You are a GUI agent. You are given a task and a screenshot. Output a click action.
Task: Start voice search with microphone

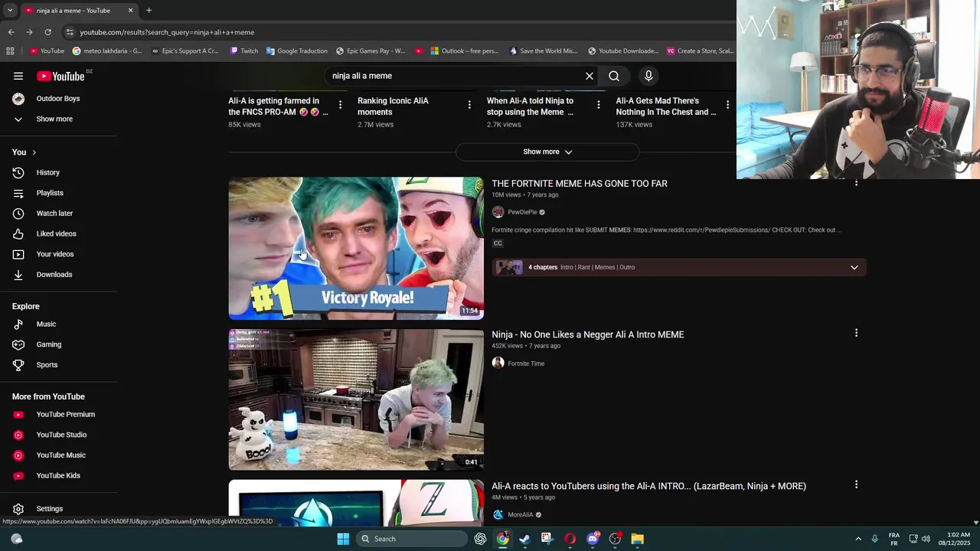[648, 76]
